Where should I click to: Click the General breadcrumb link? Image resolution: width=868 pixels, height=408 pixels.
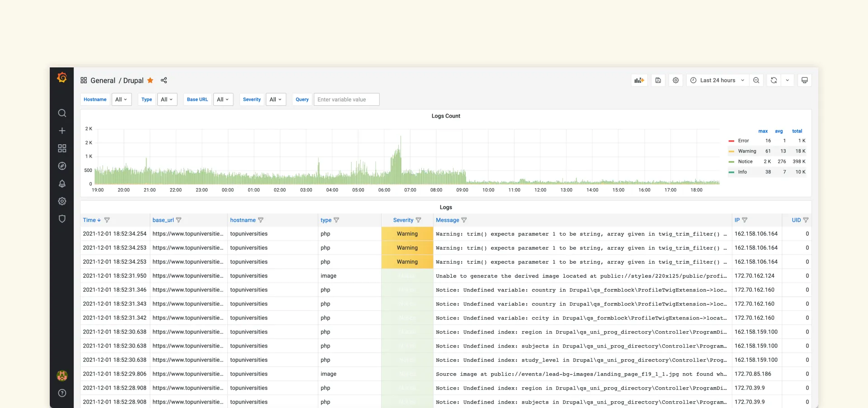(103, 80)
